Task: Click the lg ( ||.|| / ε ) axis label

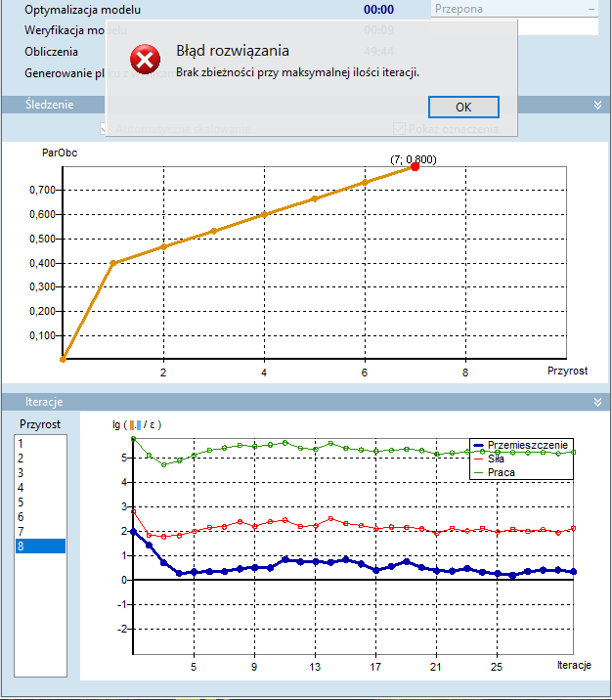Action: tap(137, 424)
